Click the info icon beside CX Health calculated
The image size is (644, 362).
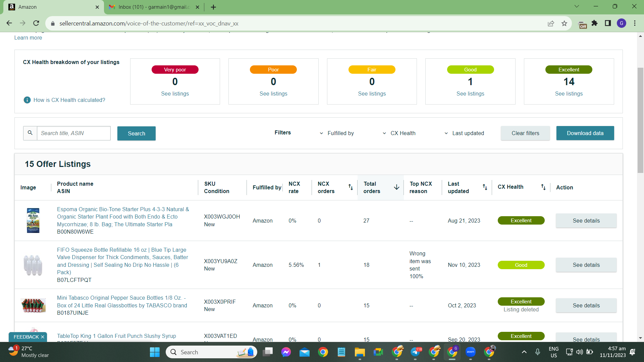[x=27, y=100]
